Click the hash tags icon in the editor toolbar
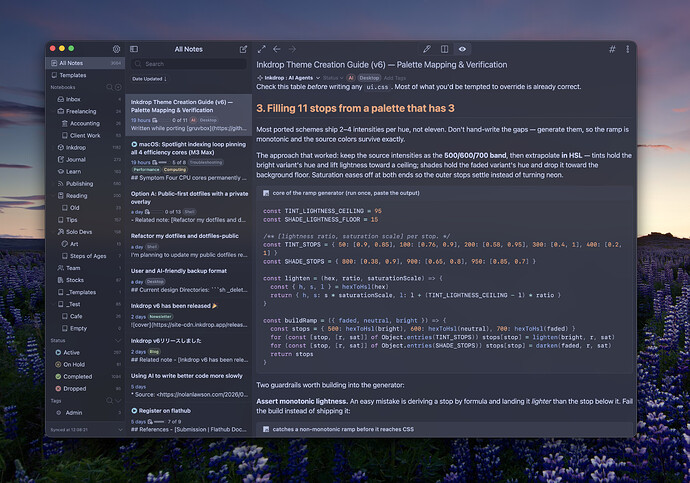 tap(612, 49)
